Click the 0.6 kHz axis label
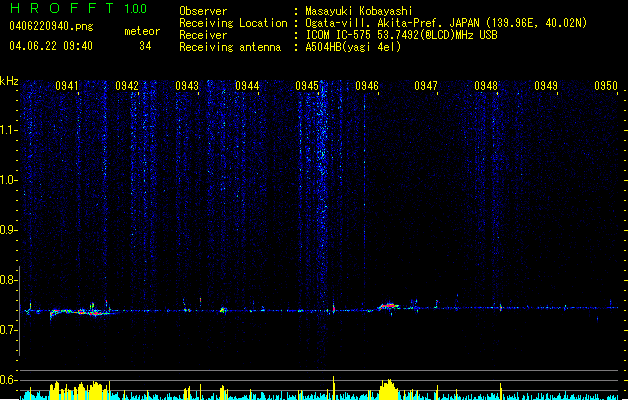The width and height of the screenshot is (629, 400). 9,380
